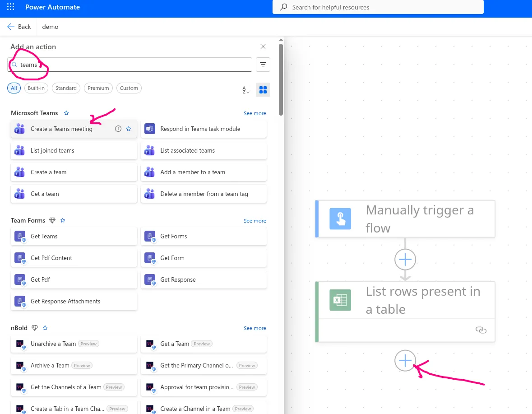Click the hand icon on Manually trigger a flow
This screenshot has width=532, height=414.
click(x=340, y=219)
